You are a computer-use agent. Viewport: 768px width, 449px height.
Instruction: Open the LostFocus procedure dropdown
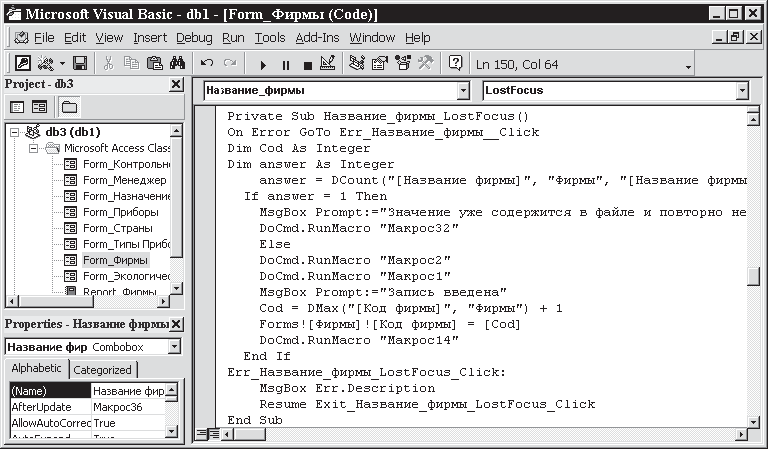[742, 91]
